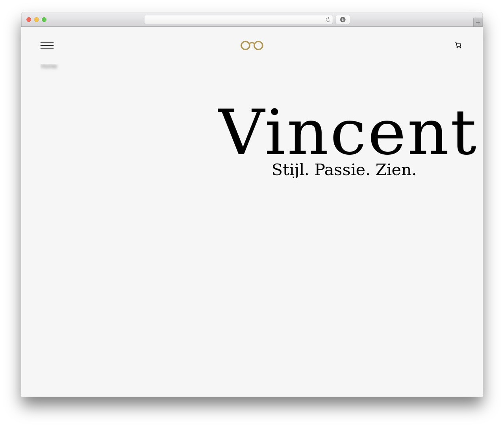Maximize the window with the green button
Image resolution: width=504 pixels, height=427 pixels.
[44, 20]
